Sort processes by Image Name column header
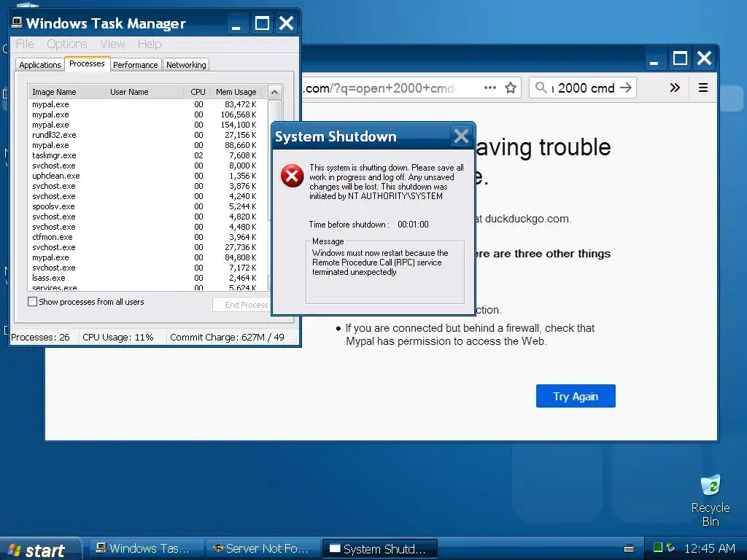 (67, 92)
